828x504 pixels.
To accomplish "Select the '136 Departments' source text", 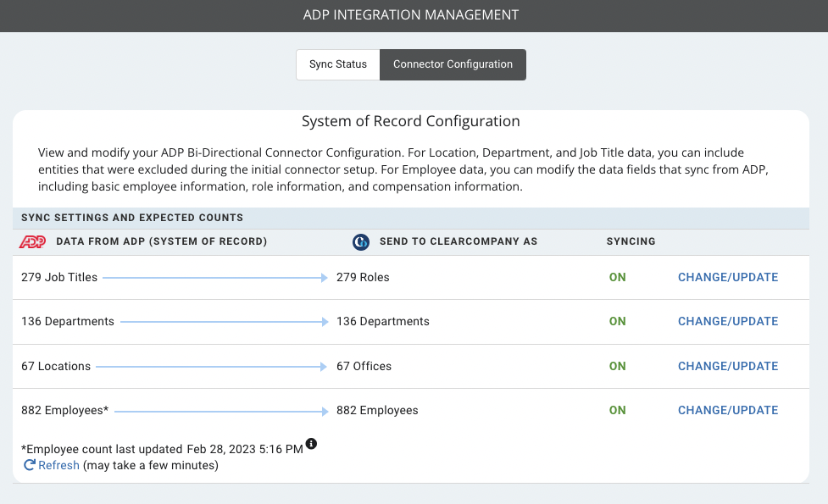I will [x=68, y=321].
